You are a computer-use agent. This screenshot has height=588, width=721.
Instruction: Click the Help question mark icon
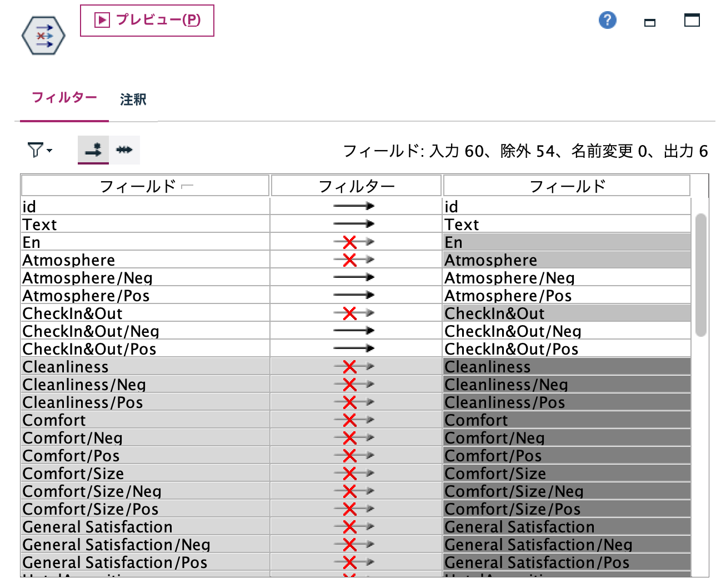pos(607,20)
